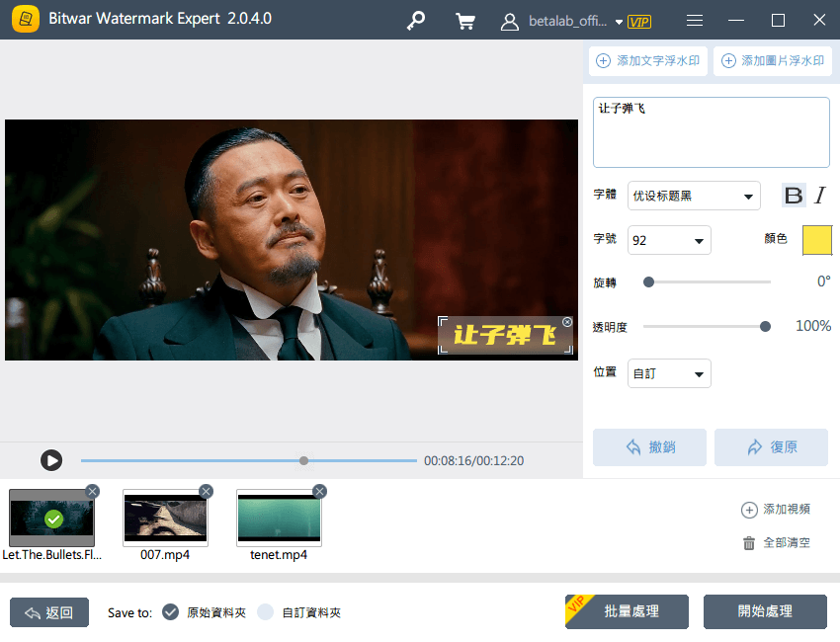Add a text watermark (添加文字浮水印)
This screenshot has width=840, height=642.
(x=647, y=61)
